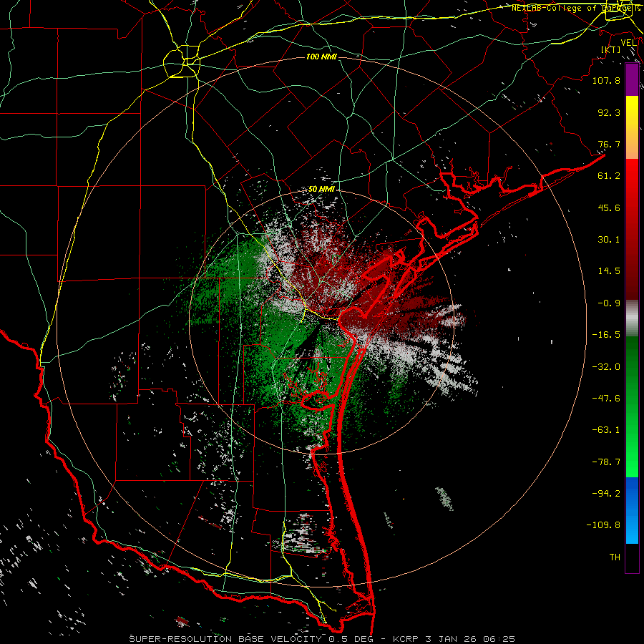644x644 pixels.
Task: Pick the light cyan segment near -109.8
Action: (x=632, y=528)
